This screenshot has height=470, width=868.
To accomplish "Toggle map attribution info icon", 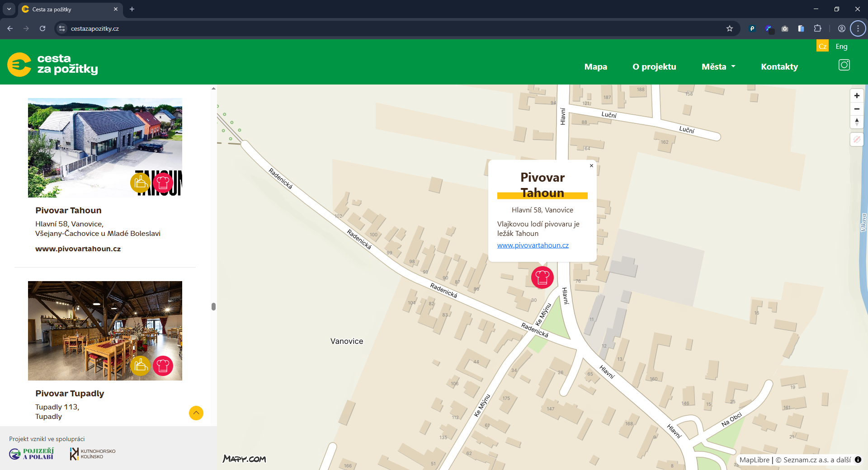I will pyautogui.click(x=858, y=460).
